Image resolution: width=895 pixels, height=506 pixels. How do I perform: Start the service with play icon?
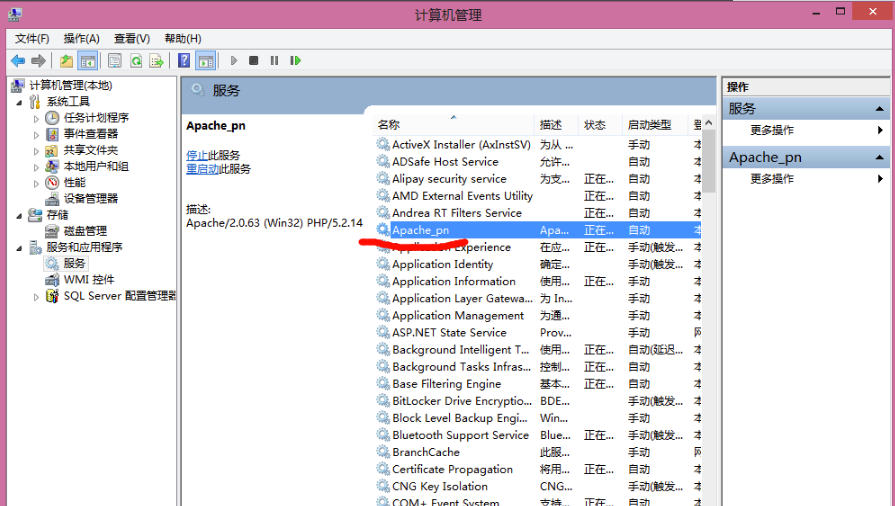(x=233, y=61)
